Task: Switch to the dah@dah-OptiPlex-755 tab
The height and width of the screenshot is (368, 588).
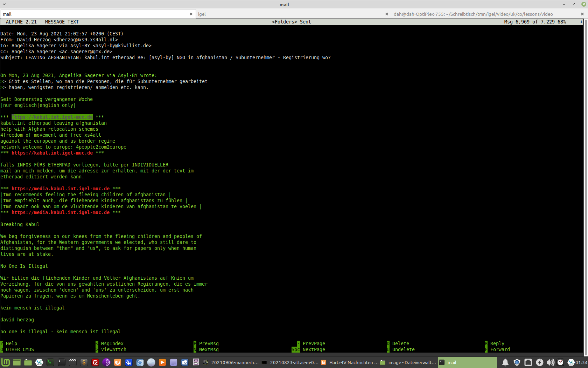Action: tap(473, 14)
